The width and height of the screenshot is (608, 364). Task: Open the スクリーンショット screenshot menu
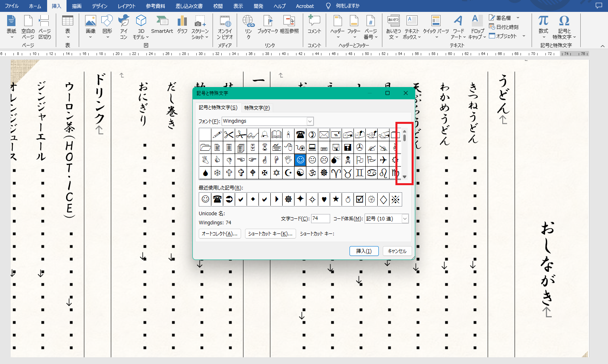[x=200, y=27]
